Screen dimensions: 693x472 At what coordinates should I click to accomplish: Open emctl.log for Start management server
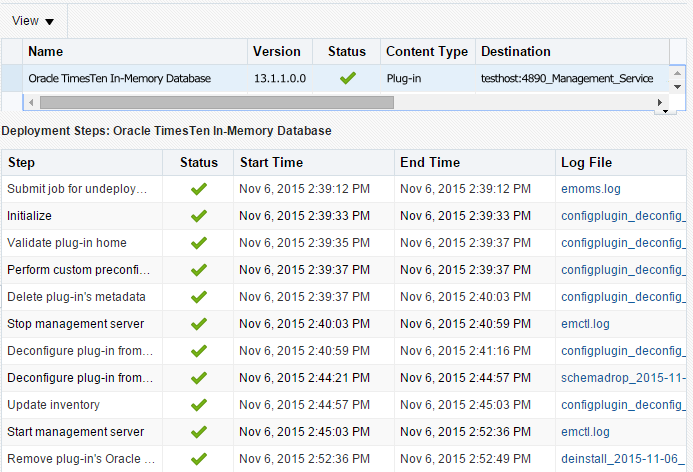pyautogui.click(x=585, y=431)
